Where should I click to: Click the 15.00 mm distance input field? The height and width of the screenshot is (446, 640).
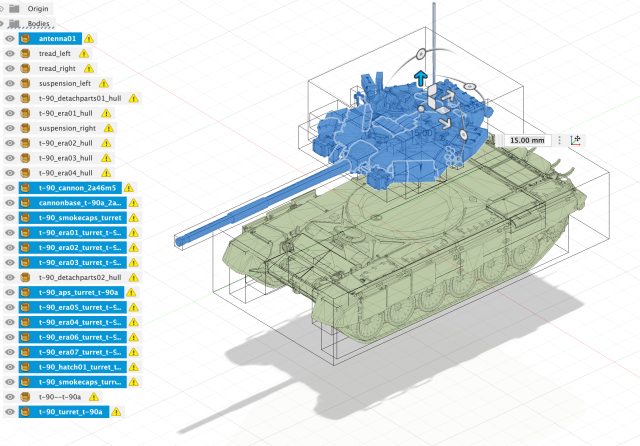(x=525, y=140)
